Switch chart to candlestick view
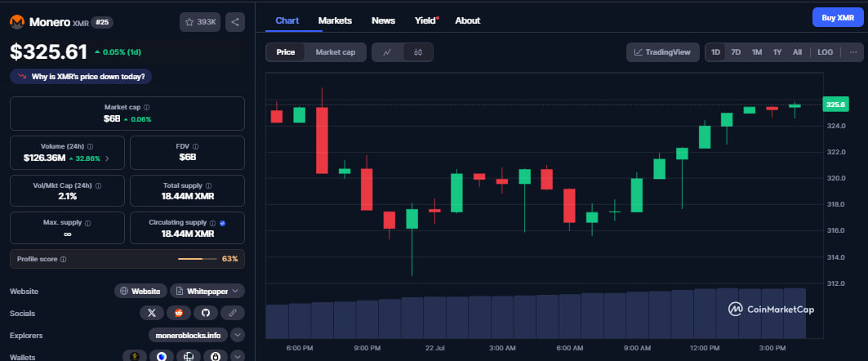Screen dimensions: 868x361 coord(418,52)
